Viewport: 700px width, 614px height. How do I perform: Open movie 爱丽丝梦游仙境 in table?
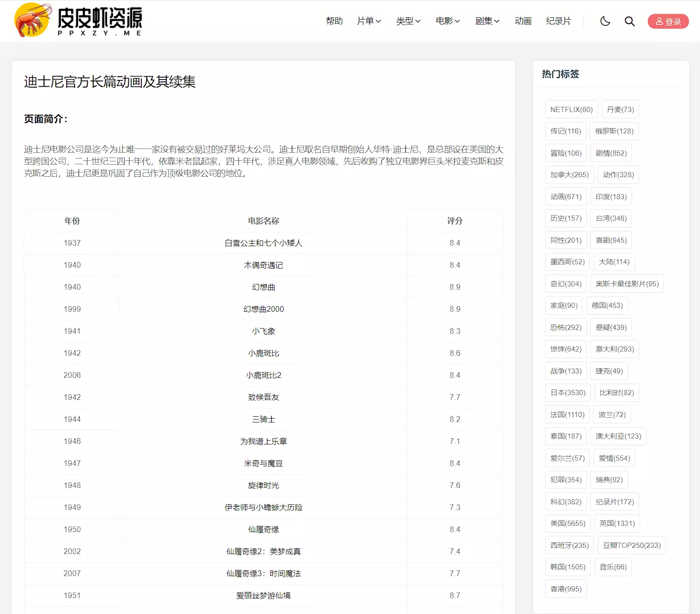pyautogui.click(x=264, y=596)
